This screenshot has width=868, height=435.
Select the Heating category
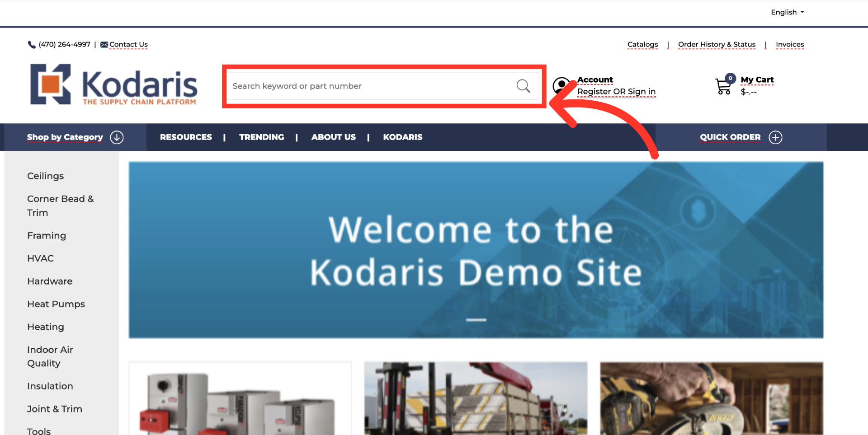coord(46,327)
